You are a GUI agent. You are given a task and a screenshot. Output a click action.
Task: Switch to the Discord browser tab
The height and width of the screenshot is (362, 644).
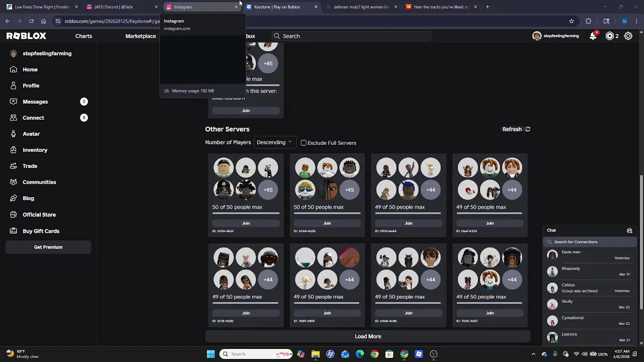tap(120, 7)
